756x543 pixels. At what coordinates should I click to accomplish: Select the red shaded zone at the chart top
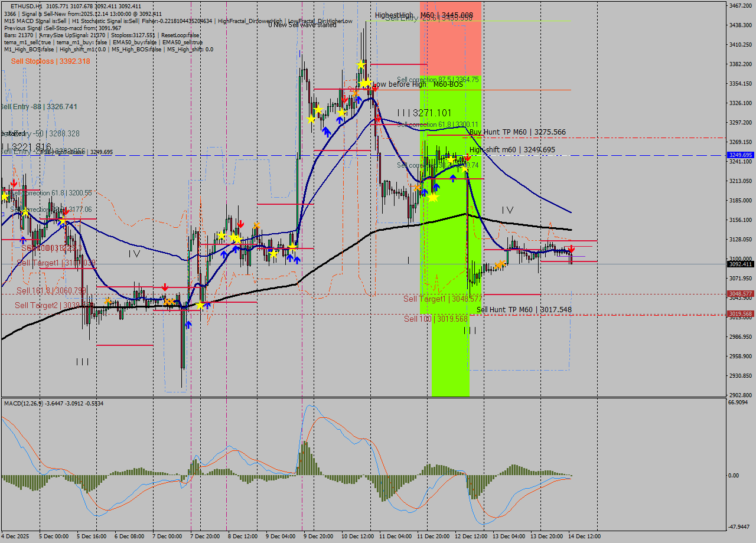[449, 35]
